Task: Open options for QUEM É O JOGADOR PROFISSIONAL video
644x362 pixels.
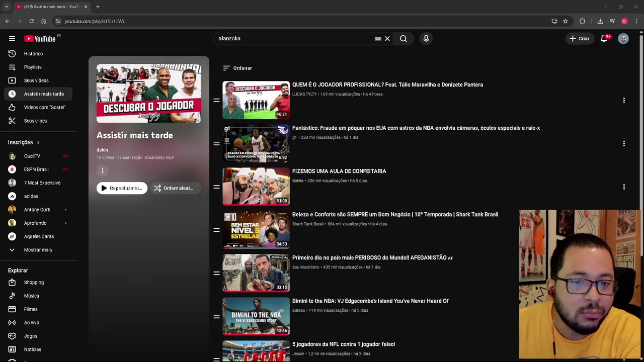Action: (x=624, y=101)
